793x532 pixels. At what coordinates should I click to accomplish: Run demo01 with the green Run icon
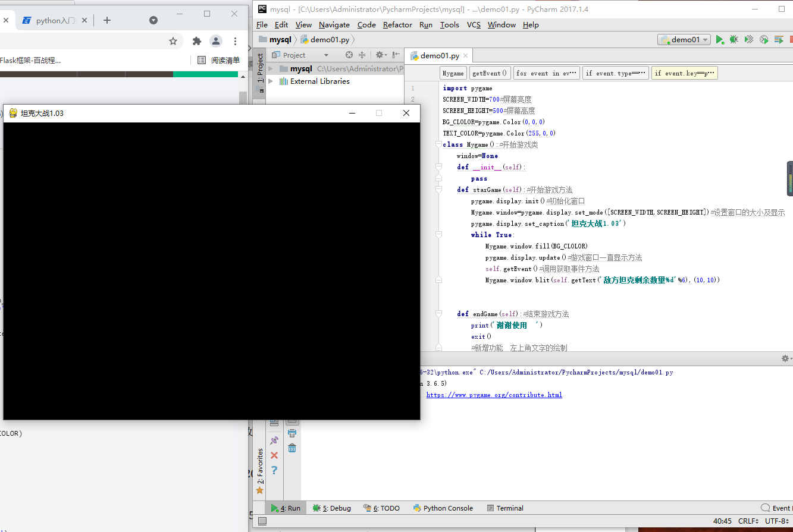click(x=719, y=40)
